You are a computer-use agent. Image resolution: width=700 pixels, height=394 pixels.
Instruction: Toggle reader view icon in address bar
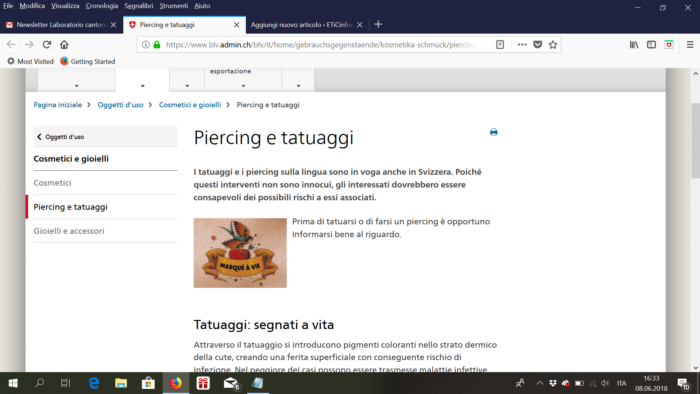coord(500,45)
